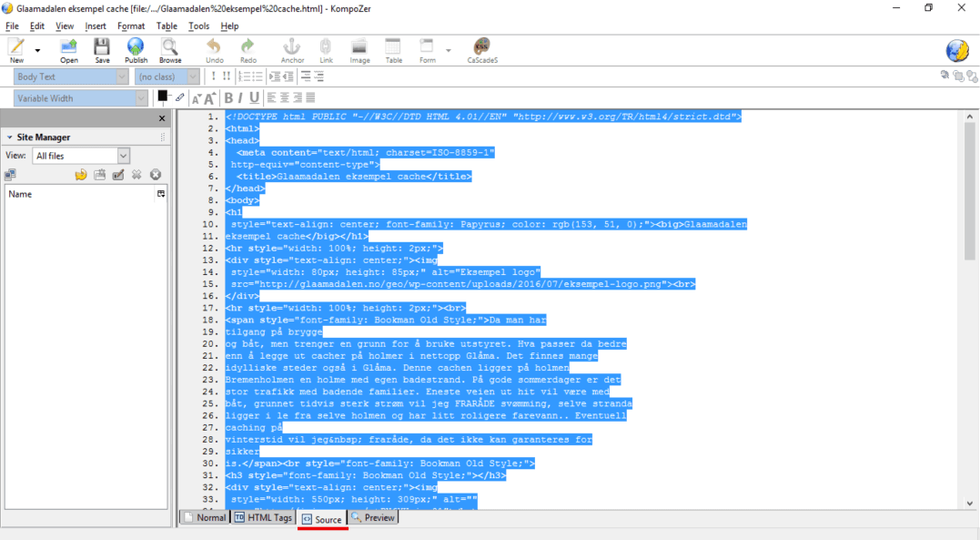This screenshot has height=540, width=980.
Task: Click the Link toolbar icon
Action: click(326, 50)
